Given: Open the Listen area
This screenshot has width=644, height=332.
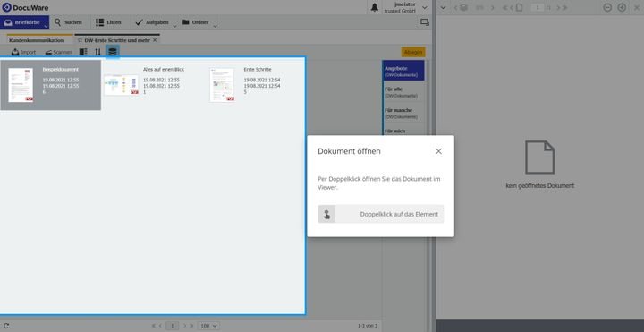Looking at the screenshot, I should click(x=108, y=22).
